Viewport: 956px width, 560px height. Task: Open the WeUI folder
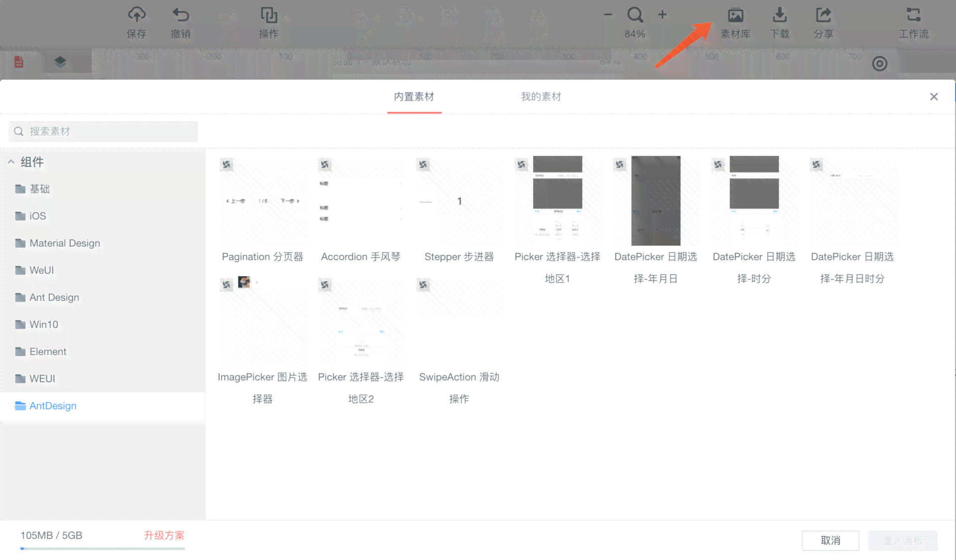point(103,270)
